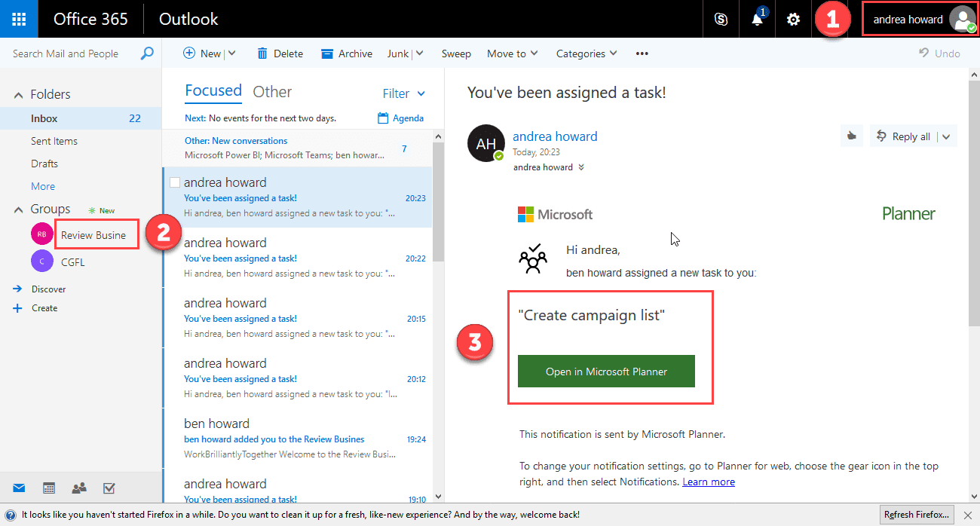Follow the Learn more link
Image resolution: width=980 pixels, height=526 pixels.
pyautogui.click(x=709, y=482)
